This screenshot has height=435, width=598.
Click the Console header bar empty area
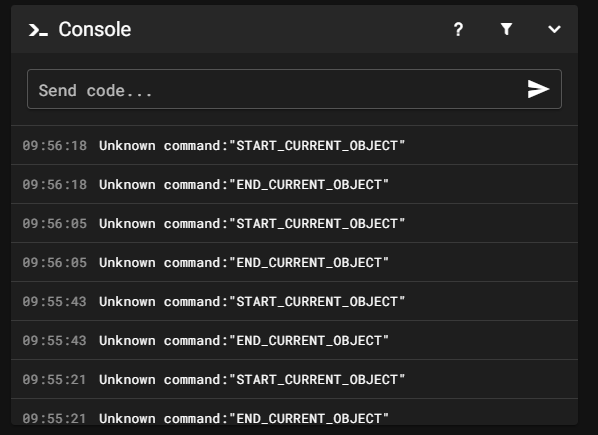click(290, 29)
